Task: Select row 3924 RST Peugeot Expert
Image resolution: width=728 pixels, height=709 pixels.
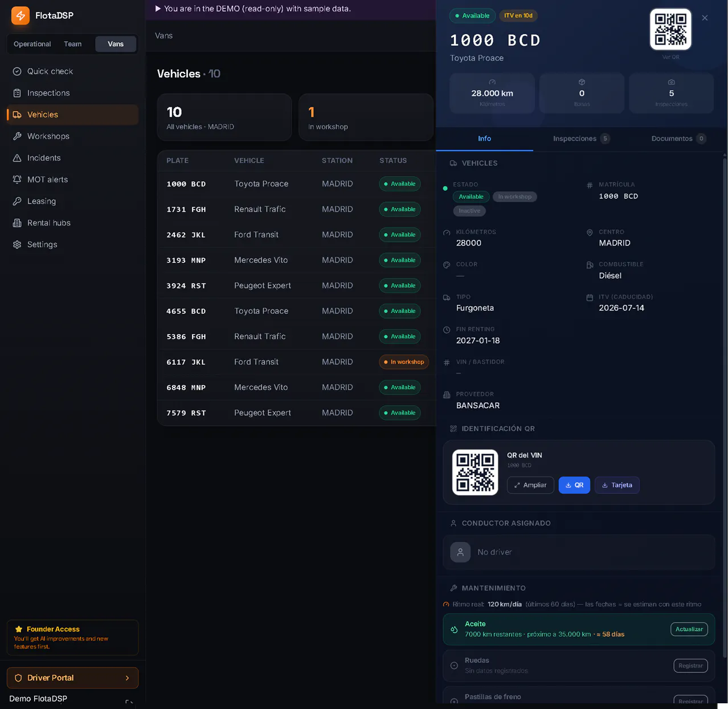Action: pos(296,286)
